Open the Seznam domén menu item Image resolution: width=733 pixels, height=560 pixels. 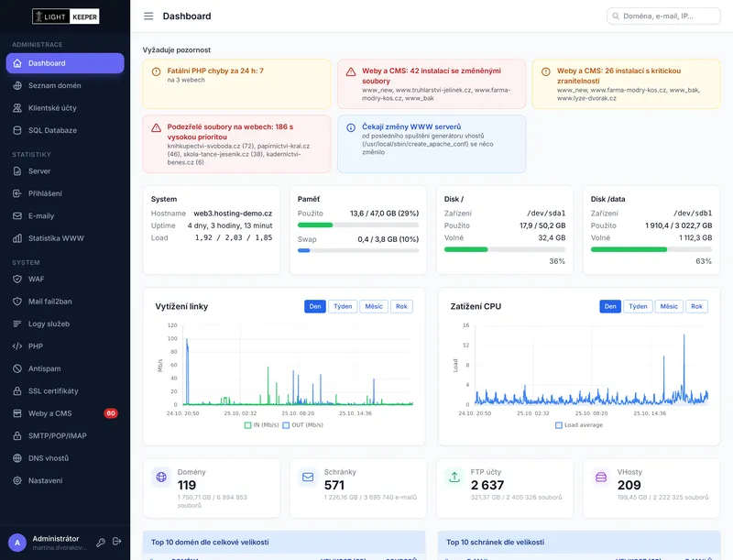pos(65,85)
